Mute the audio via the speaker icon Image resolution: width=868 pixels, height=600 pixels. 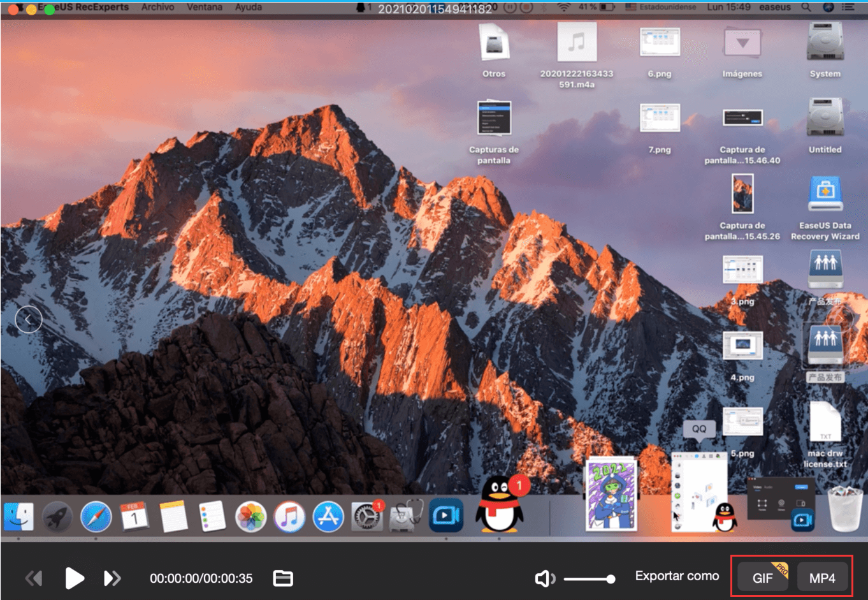pos(545,578)
